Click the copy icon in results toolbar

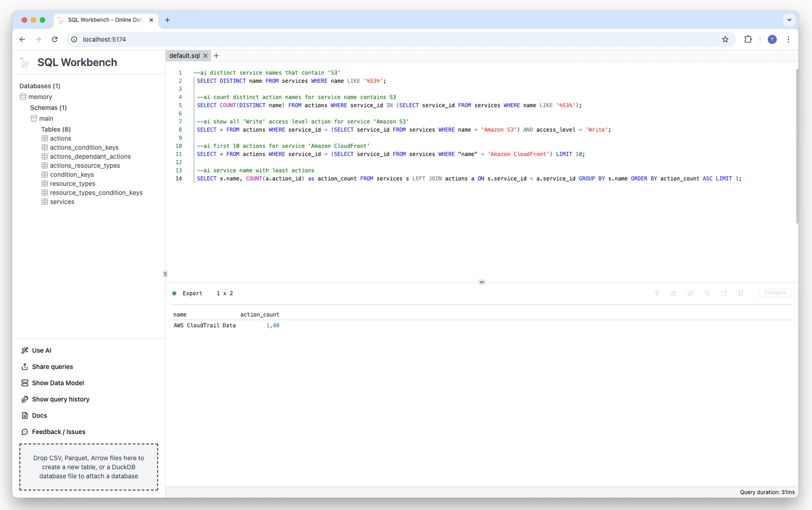point(740,293)
